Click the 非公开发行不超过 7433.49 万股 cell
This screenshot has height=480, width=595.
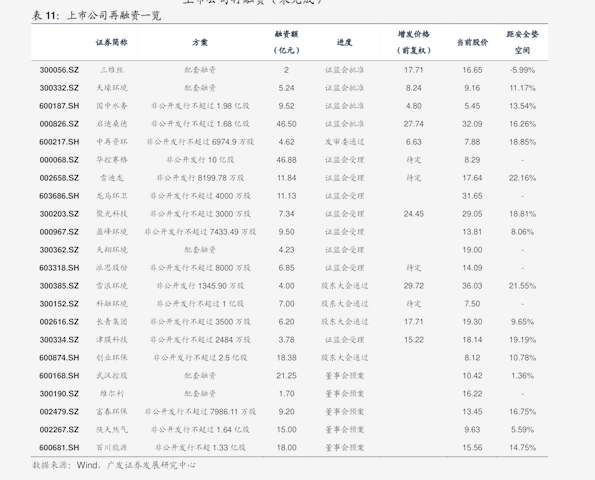click(x=200, y=232)
